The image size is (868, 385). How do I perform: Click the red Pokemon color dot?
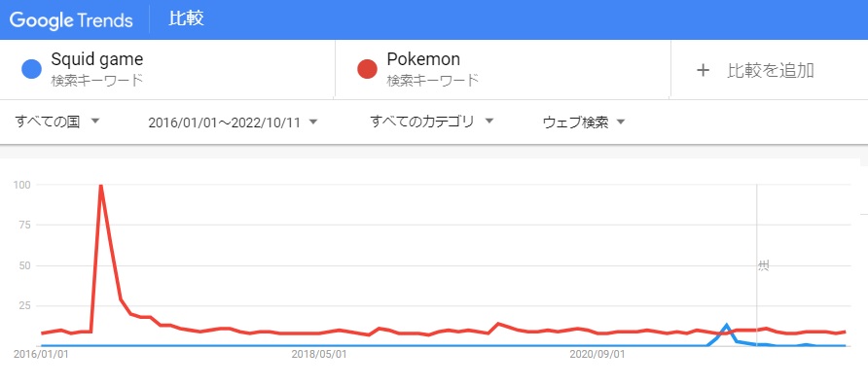(x=367, y=70)
